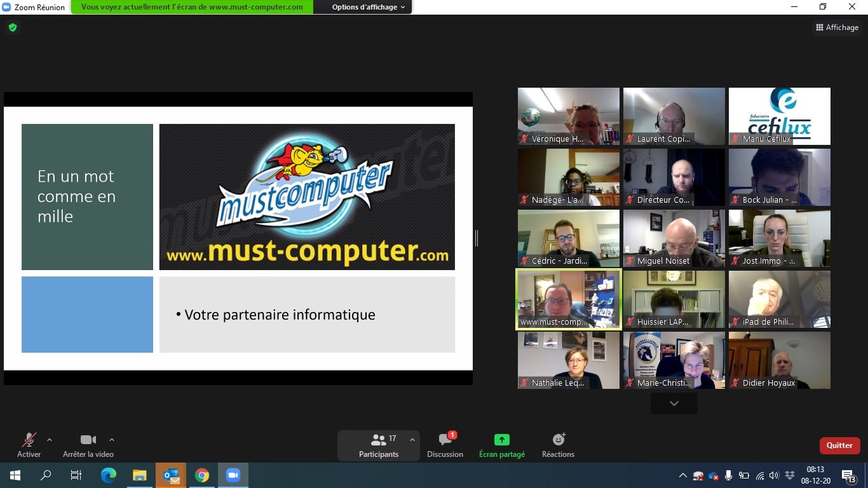The image size is (868, 488).
Task: Open Windows taskbar search
Action: pyautogui.click(x=46, y=475)
